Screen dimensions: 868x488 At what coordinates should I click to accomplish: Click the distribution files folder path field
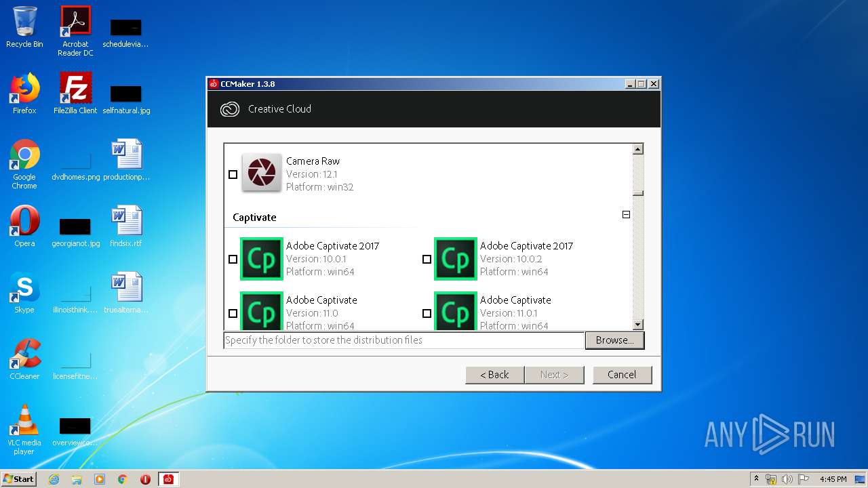point(403,340)
